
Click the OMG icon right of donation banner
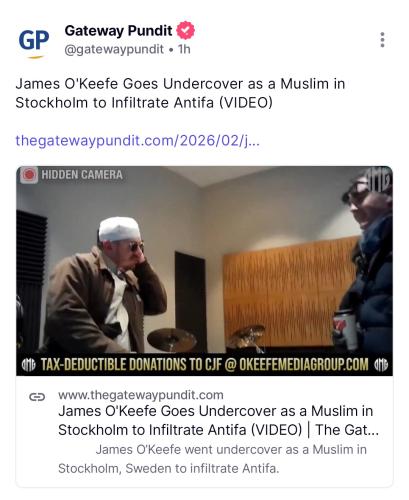click(x=381, y=365)
